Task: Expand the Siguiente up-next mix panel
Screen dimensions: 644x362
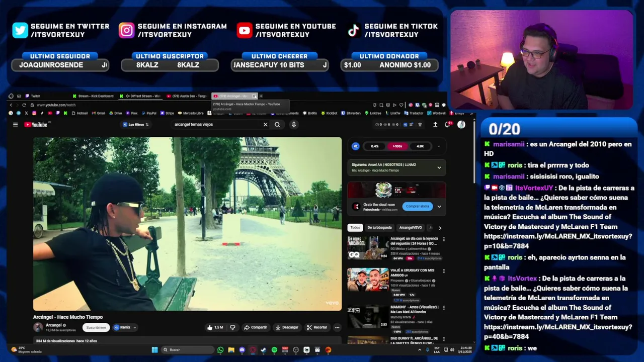Action: click(439, 167)
